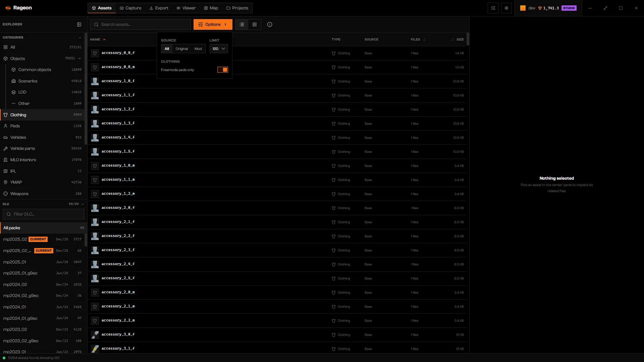Open the settings gear icon
The height and width of the screenshot is (362, 644).
[x=506, y=8]
